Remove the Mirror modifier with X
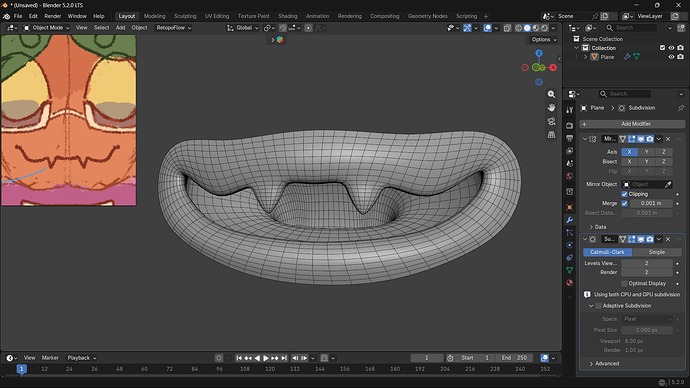This screenshot has width=690, height=388. (668, 139)
